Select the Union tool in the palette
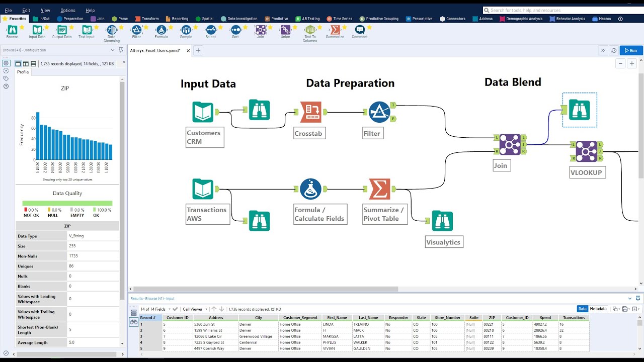The height and width of the screenshot is (362, 644). 285,31
